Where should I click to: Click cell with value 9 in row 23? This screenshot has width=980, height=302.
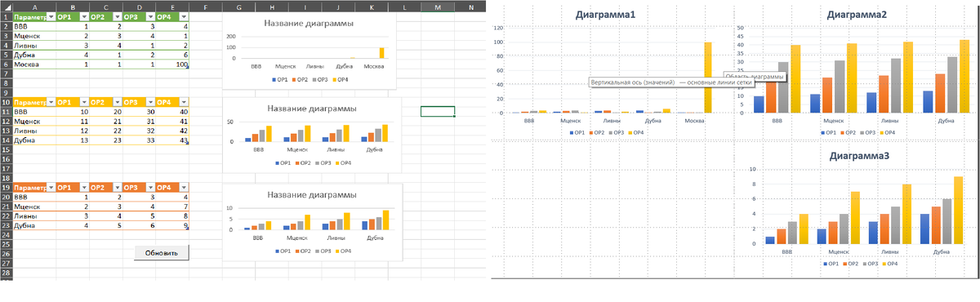172,226
